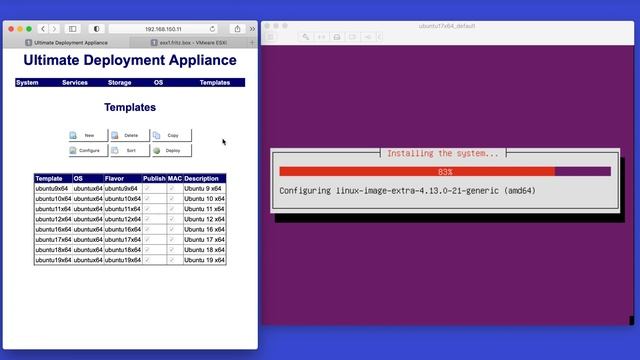Click the ubuntu17x64_default window title
640x360 pixels.
tap(447, 26)
